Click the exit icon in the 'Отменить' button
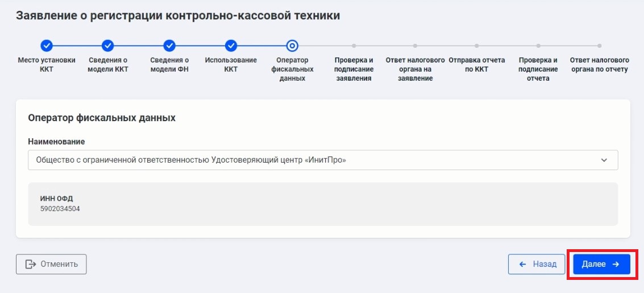The image size is (644, 293). click(x=30, y=264)
